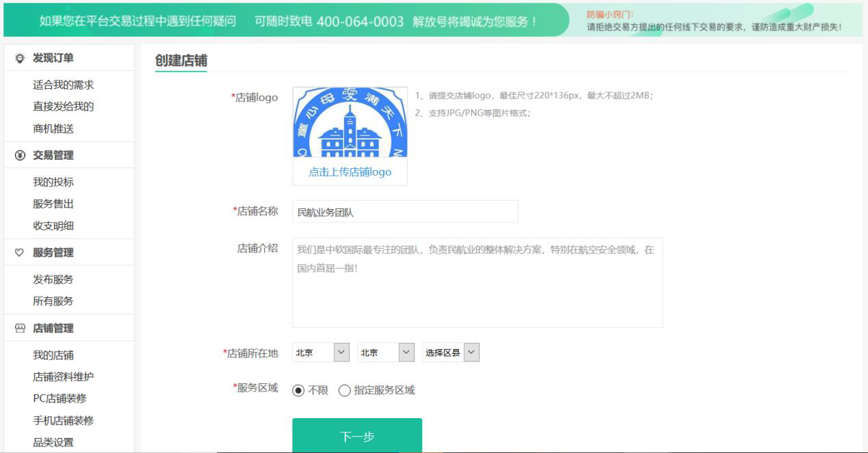
Task: Click the lightbulb icon beside 发现订单
Action: pos(19,59)
